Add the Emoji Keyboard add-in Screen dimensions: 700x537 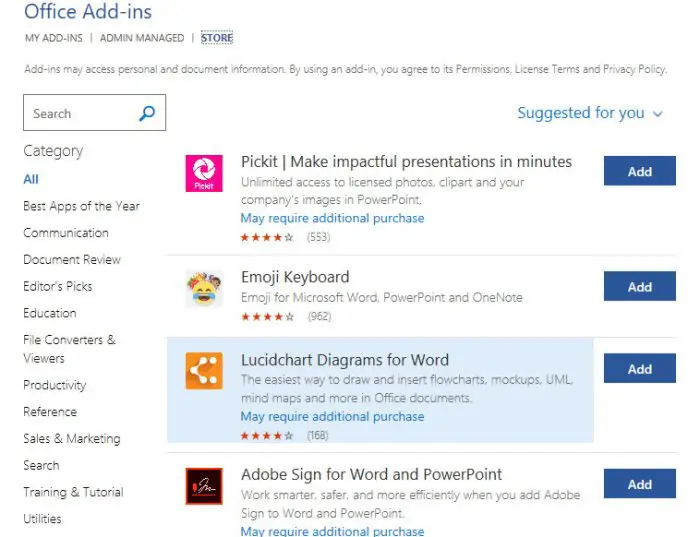pos(639,286)
